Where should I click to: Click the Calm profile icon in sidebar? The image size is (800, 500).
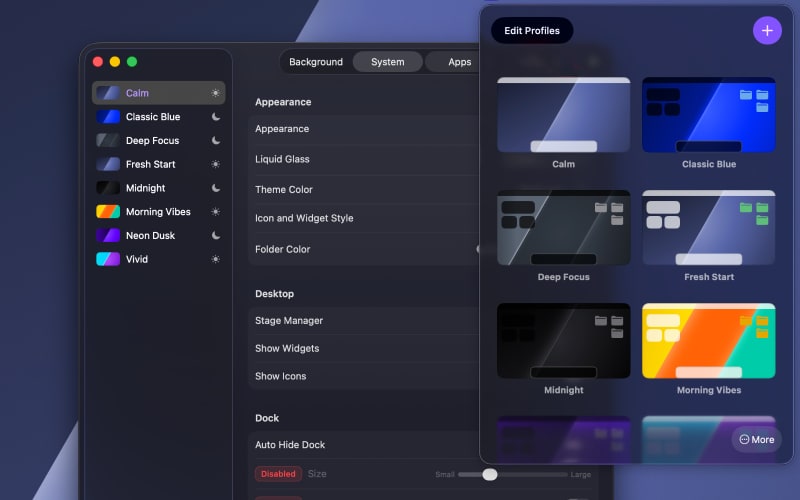pos(108,93)
